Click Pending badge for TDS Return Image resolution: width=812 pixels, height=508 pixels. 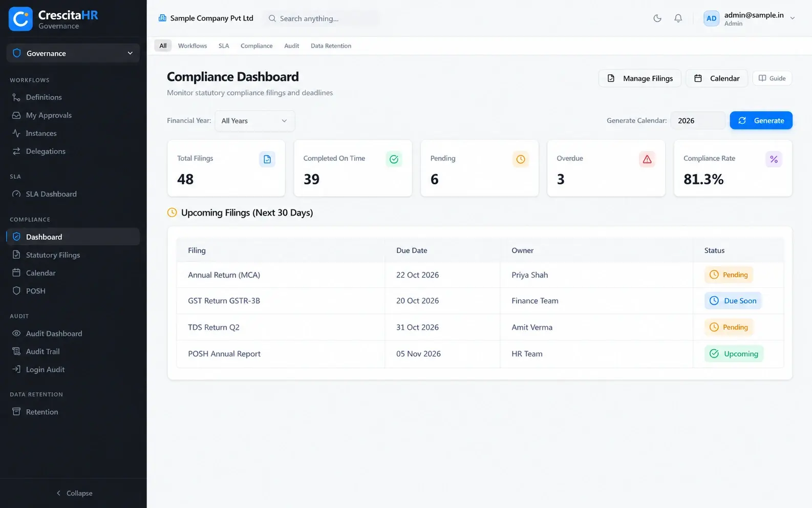[729, 327]
